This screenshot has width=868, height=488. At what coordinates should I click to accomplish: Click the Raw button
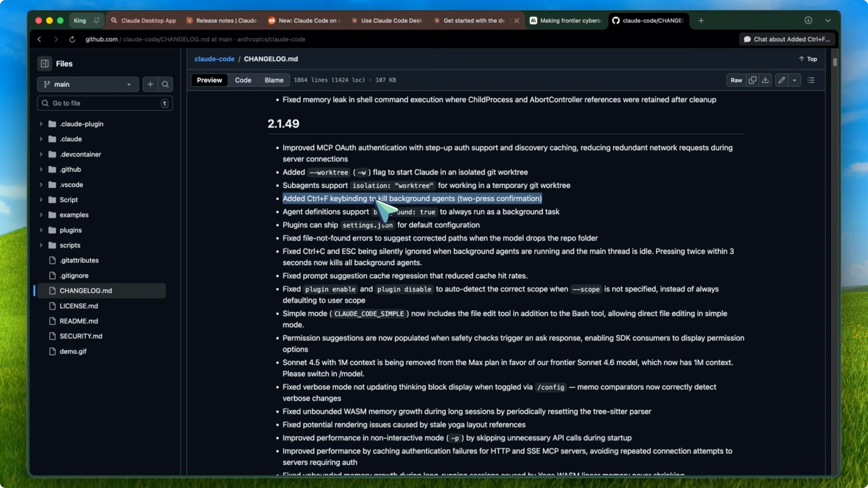736,80
